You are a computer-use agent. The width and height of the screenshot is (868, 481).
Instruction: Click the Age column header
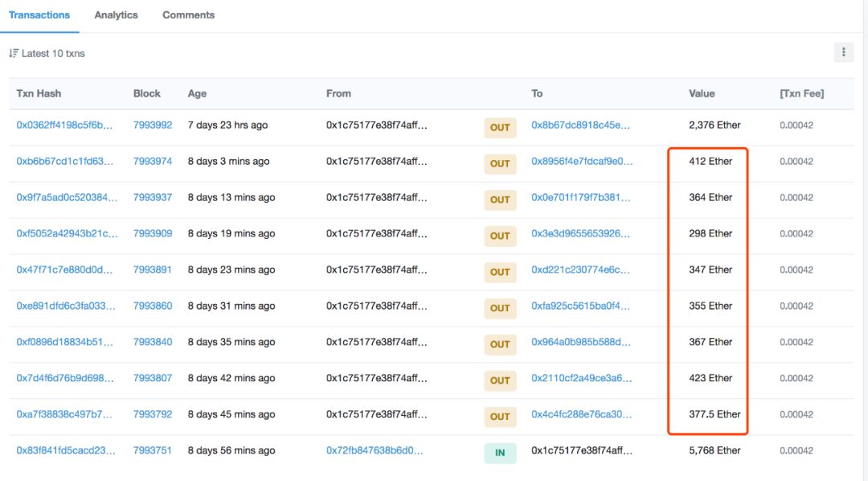click(x=197, y=93)
